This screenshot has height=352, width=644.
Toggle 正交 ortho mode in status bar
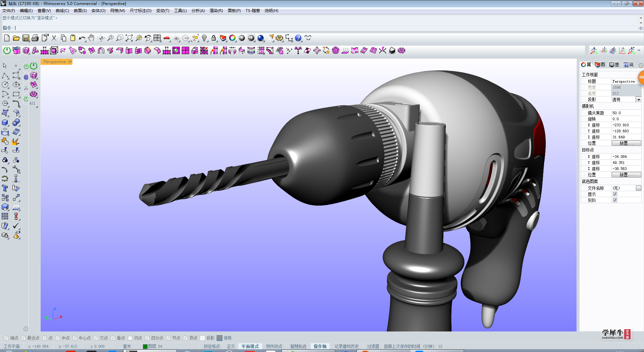tap(231, 346)
